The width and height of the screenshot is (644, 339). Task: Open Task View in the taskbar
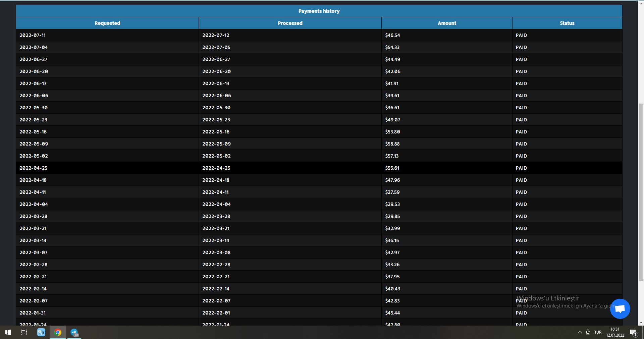(24, 332)
